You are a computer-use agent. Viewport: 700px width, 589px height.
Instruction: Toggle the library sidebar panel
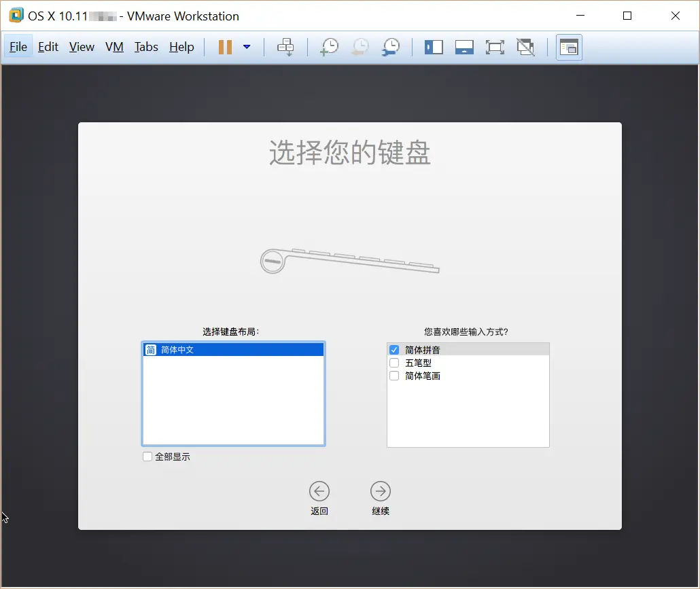434,47
